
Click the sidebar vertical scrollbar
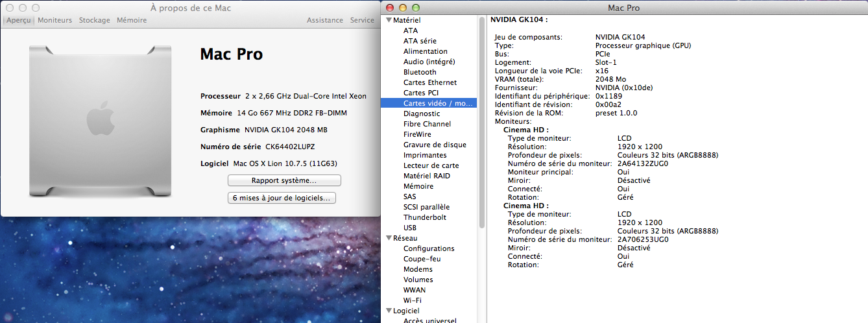tap(482, 122)
